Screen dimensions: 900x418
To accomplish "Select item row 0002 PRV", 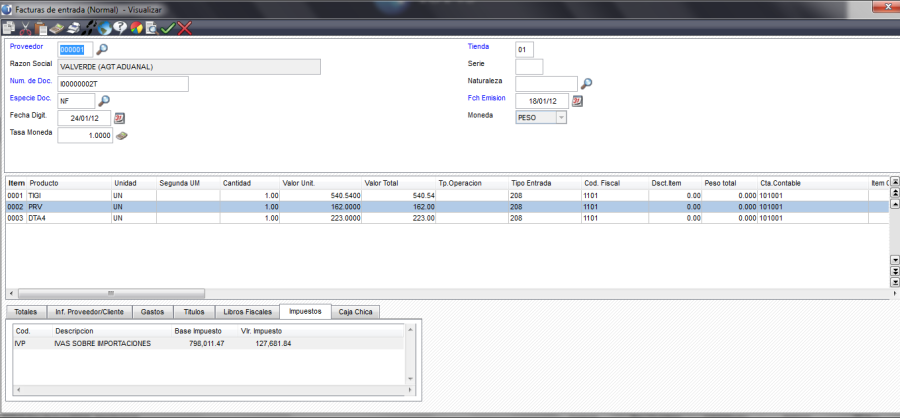I will pyautogui.click(x=447, y=207).
